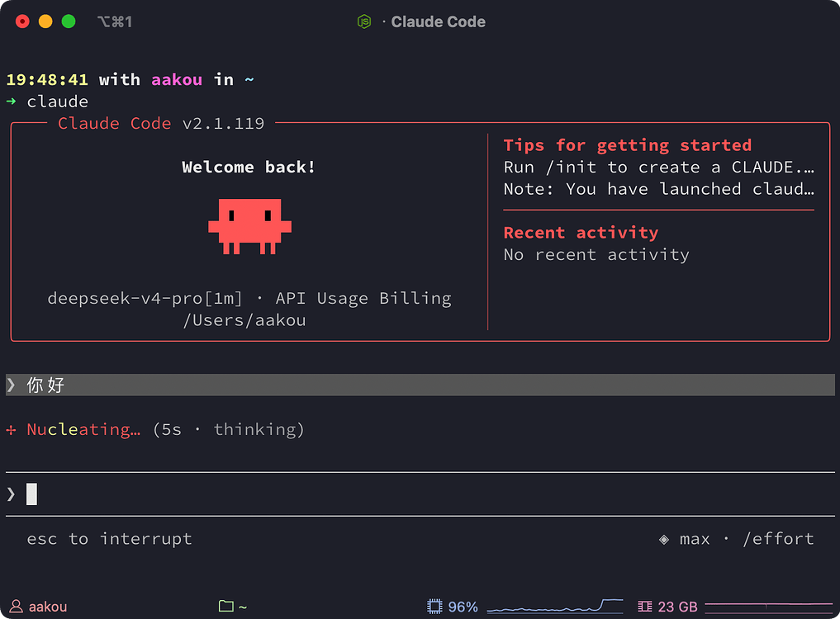The height and width of the screenshot is (619, 840).
Task: Click the 'Claude Code' label in box border
Action: (115, 123)
